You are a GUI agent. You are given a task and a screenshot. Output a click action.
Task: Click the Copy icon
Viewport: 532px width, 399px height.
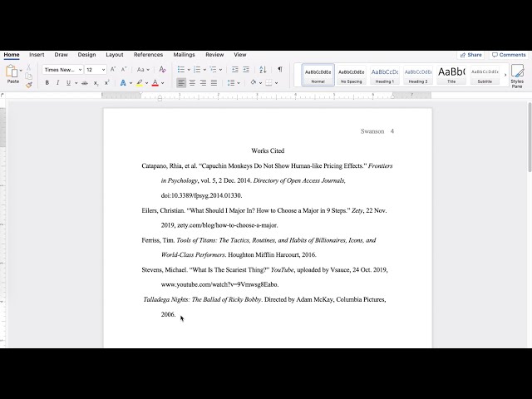point(29,76)
